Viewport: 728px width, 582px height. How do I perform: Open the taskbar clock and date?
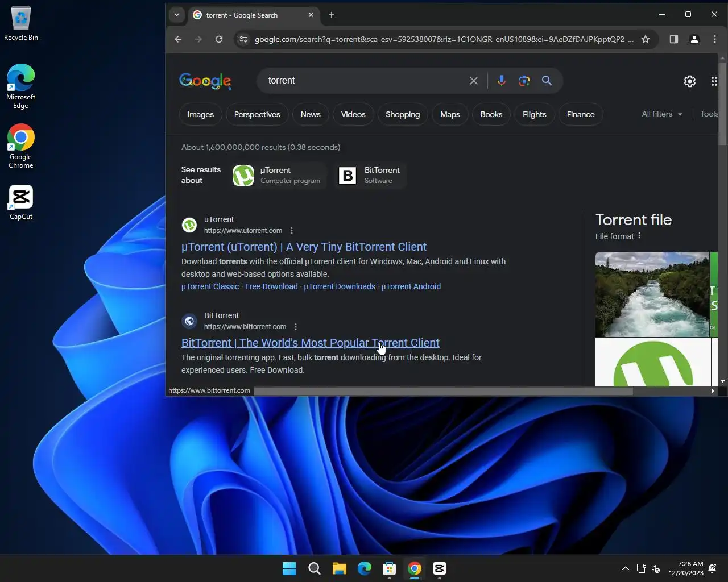pyautogui.click(x=686, y=568)
